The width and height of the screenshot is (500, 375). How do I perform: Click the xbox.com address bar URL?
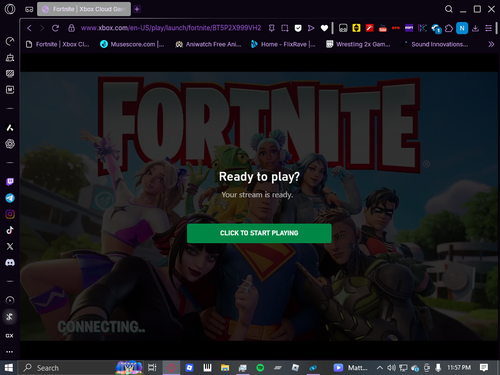(x=171, y=28)
